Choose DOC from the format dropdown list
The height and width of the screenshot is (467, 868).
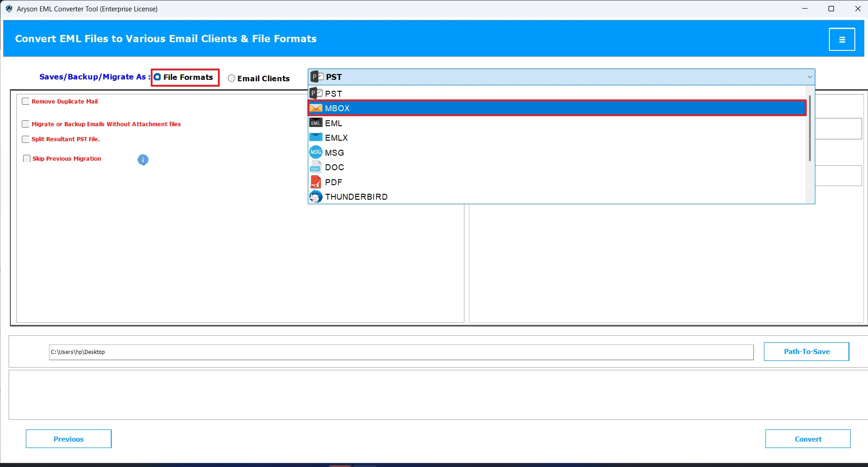[557, 167]
